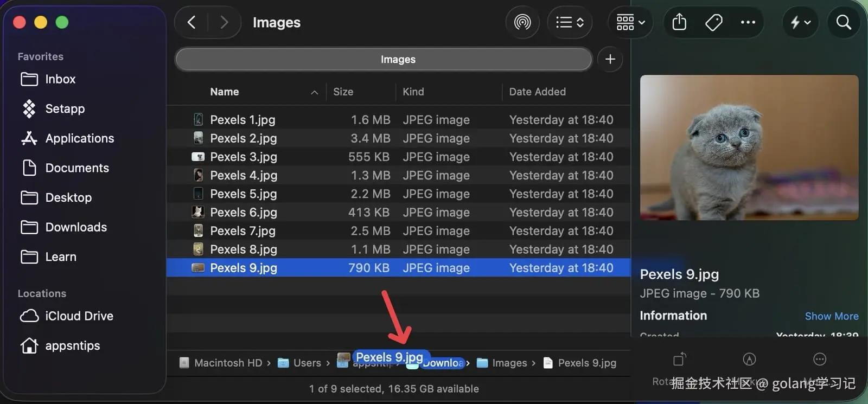This screenshot has width=868, height=404.
Task: Open the search magnifier icon
Action: tap(844, 22)
